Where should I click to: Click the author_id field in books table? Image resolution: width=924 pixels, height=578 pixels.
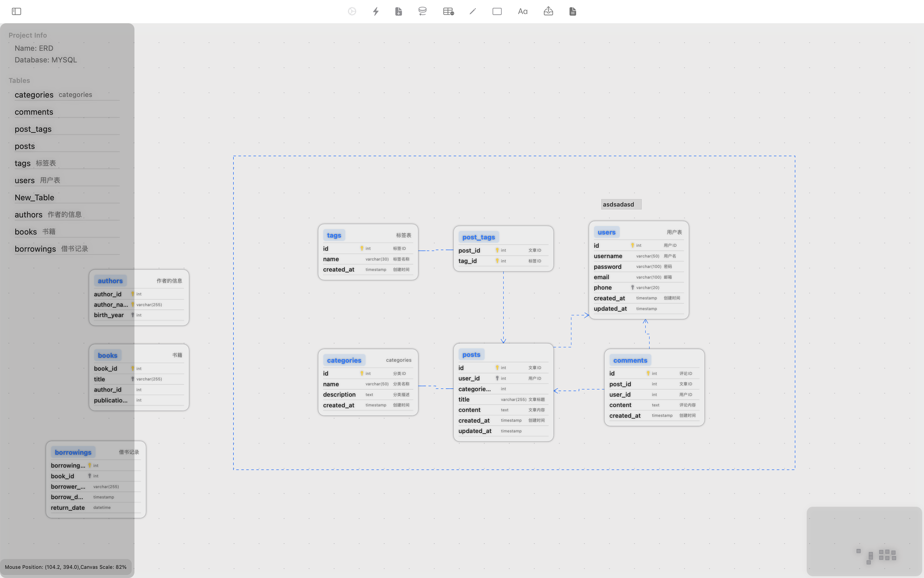point(139,390)
